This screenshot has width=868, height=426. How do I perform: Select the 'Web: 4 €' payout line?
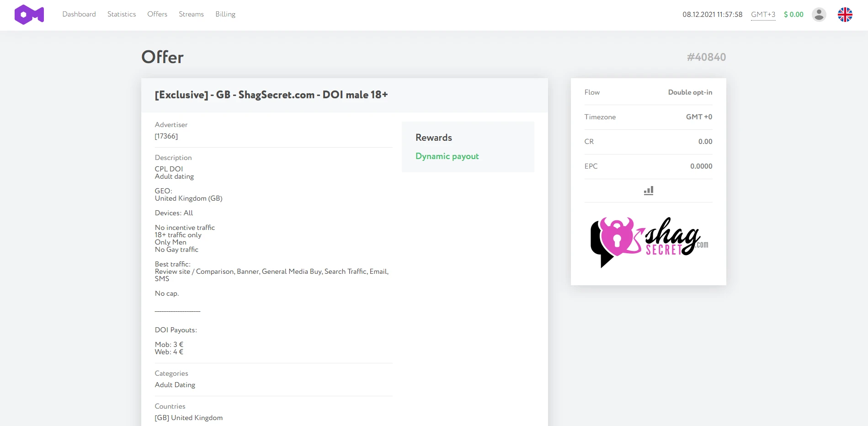point(169,352)
